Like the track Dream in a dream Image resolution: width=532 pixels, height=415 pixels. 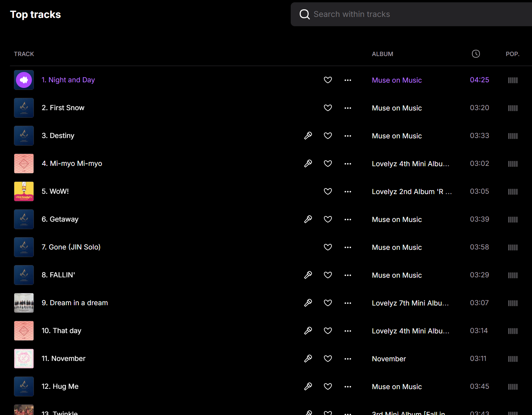pyautogui.click(x=328, y=303)
